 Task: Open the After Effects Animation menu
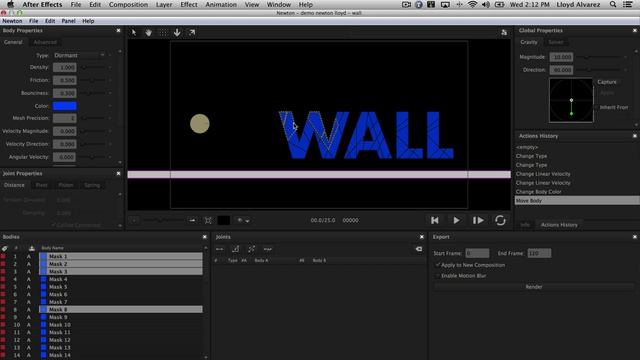pos(221,4)
